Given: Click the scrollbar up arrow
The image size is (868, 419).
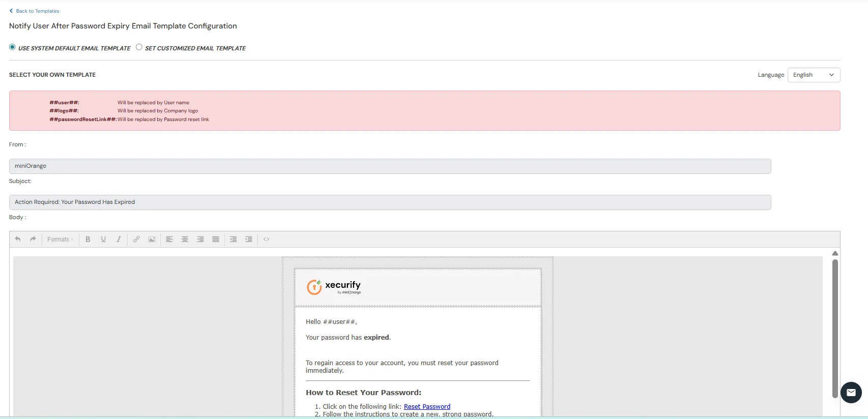Looking at the screenshot, I should coord(834,253).
